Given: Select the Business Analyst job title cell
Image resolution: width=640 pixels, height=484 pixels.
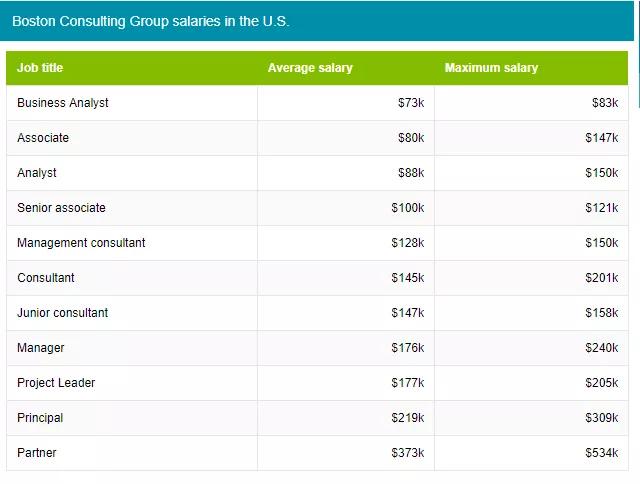Looking at the screenshot, I should click(x=63, y=103).
